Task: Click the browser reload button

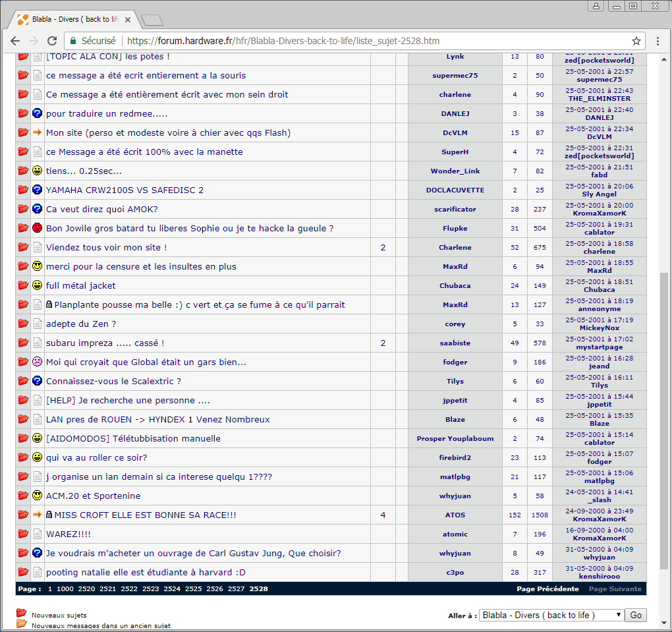Action: point(51,41)
